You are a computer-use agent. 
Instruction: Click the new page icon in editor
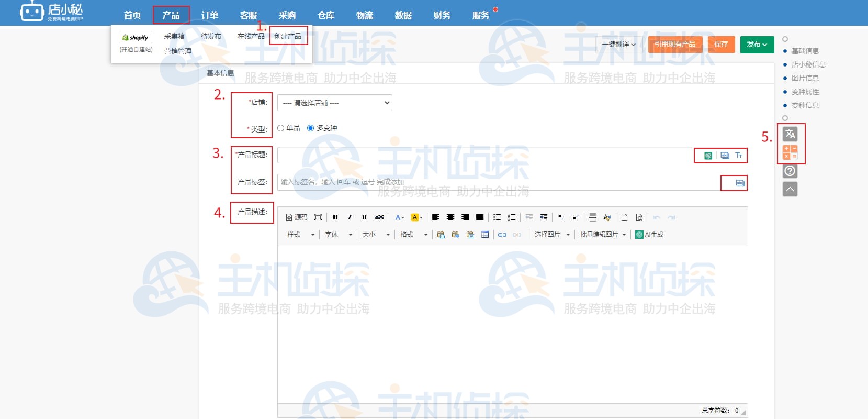[624, 217]
